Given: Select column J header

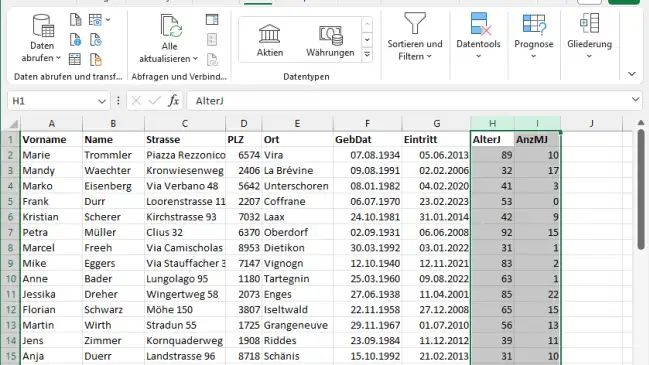Looking at the screenshot, I should coord(591,123).
